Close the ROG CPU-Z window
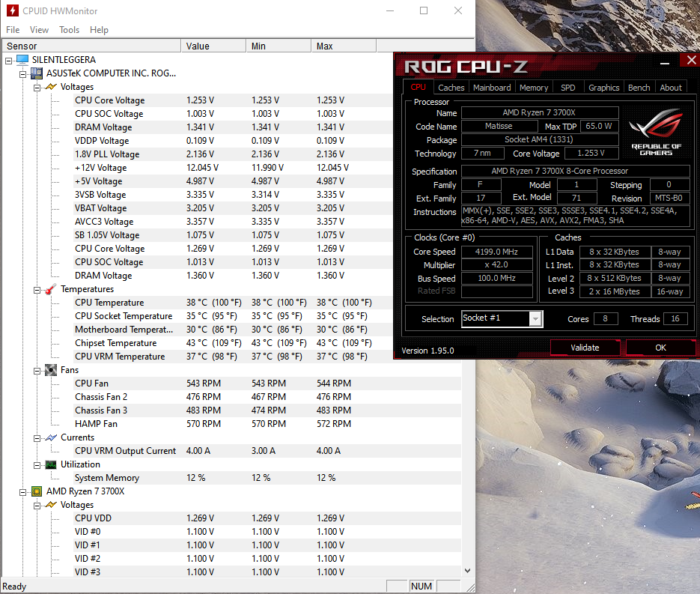 pos(691,60)
